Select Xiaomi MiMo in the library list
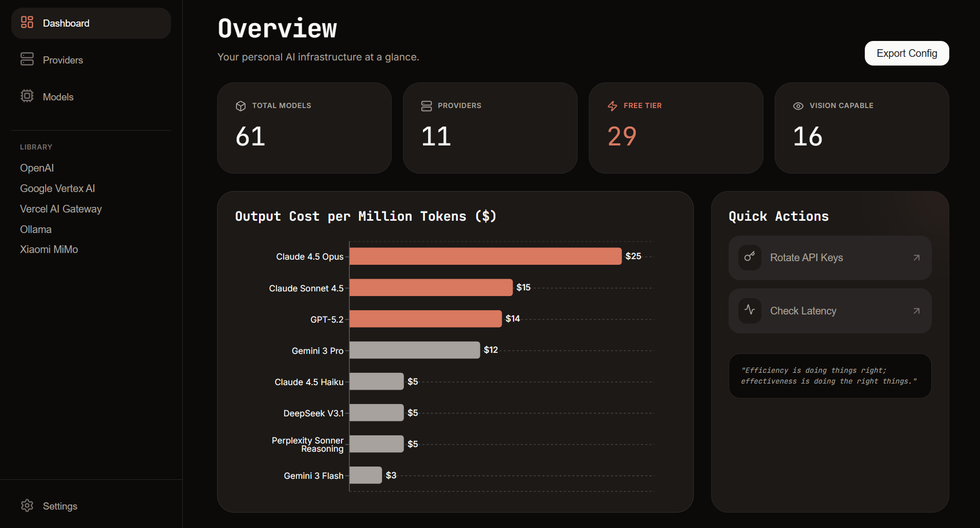 point(49,249)
